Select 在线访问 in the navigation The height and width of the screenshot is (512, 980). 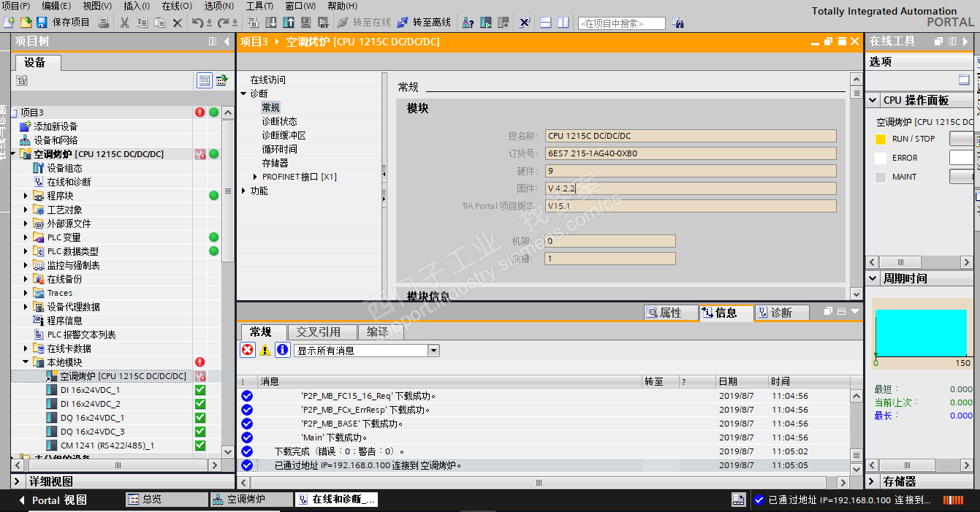pyautogui.click(x=267, y=80)
